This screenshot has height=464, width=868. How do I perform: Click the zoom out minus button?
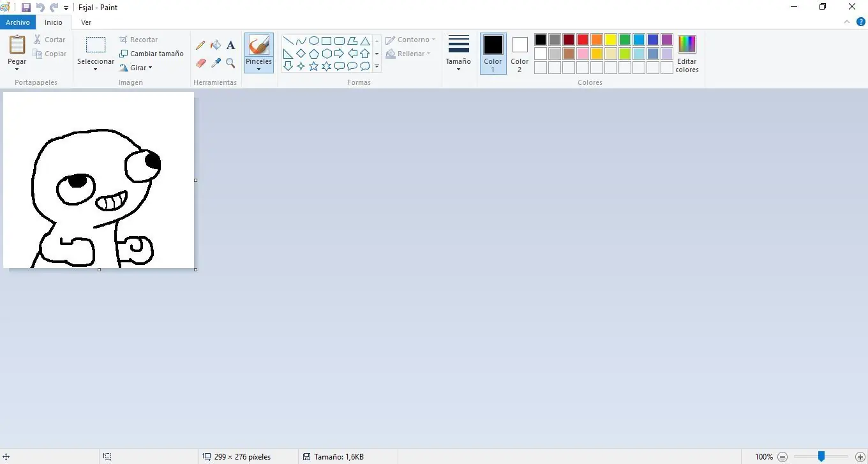tap(782, 457)
